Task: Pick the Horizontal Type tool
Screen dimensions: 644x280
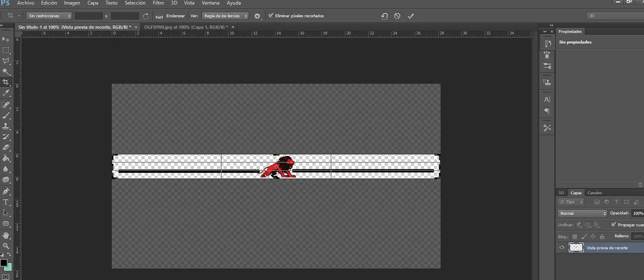Action: (x=6, y=202)
